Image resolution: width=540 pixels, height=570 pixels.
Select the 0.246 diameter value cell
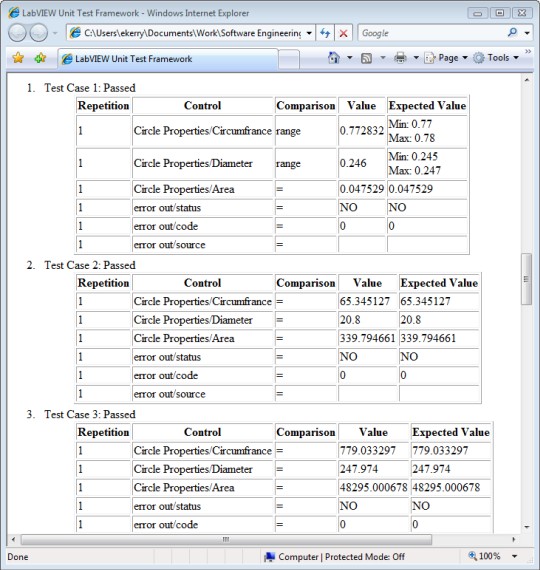point(362,163)
